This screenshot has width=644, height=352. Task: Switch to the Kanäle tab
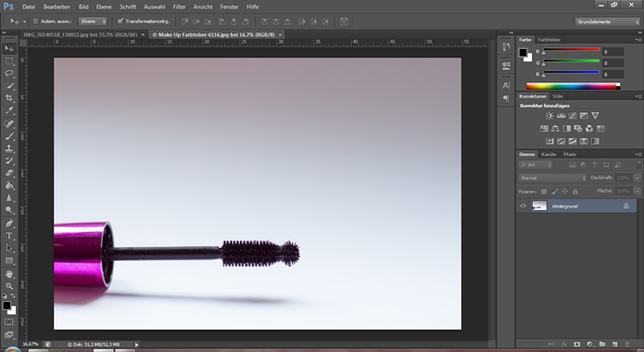coord(549,155)
